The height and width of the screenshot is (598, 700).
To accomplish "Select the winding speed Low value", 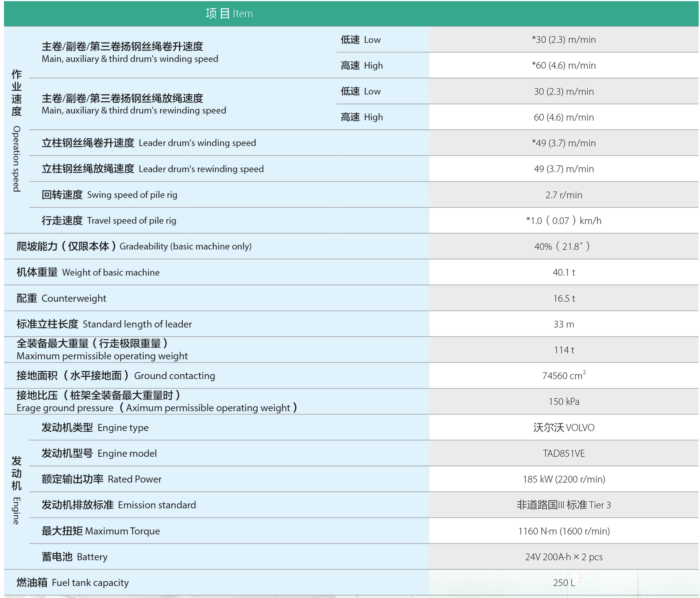I will [x=563, y=40].
